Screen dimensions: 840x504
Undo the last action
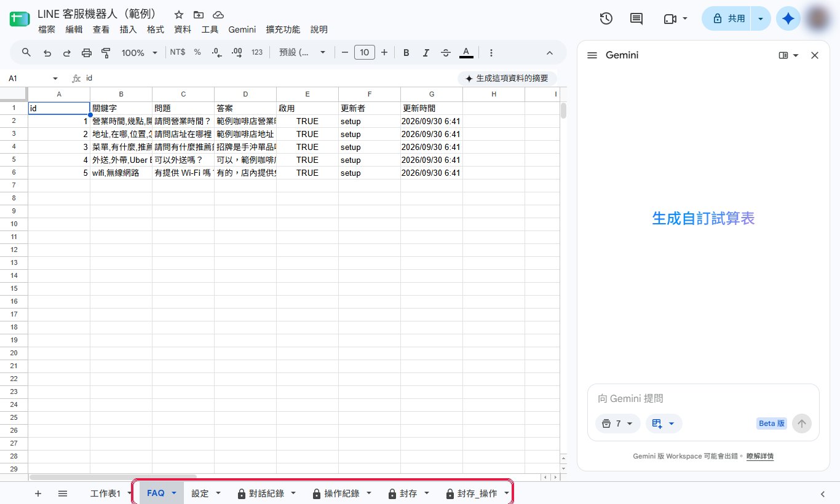(47, 53)
